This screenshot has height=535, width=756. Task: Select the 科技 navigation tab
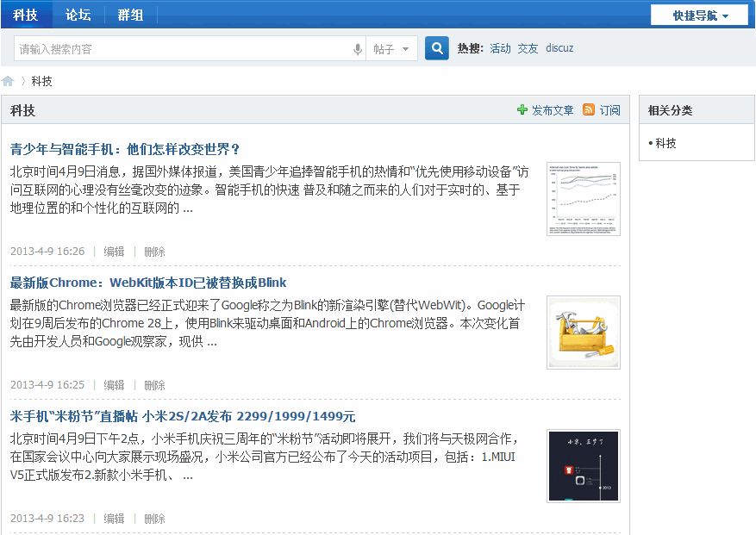point(26,15)
